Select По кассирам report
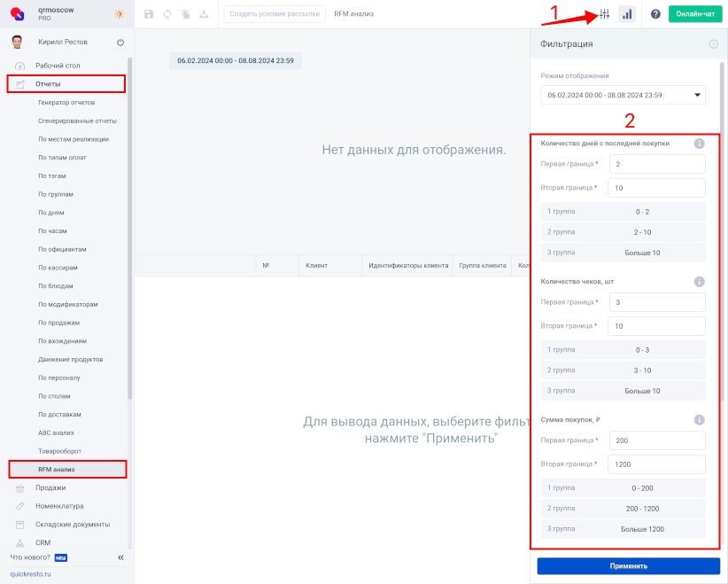 tap(58, 268)
